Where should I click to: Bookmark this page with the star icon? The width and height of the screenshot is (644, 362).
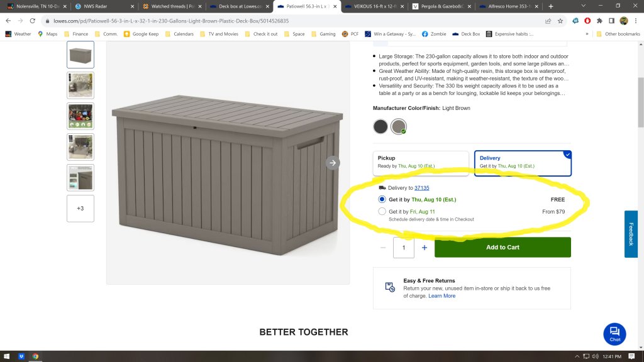point(560,21)
